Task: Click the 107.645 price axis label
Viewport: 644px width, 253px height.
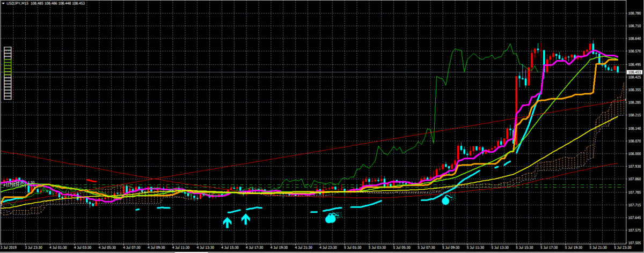Action: click(x=634, y=218)
